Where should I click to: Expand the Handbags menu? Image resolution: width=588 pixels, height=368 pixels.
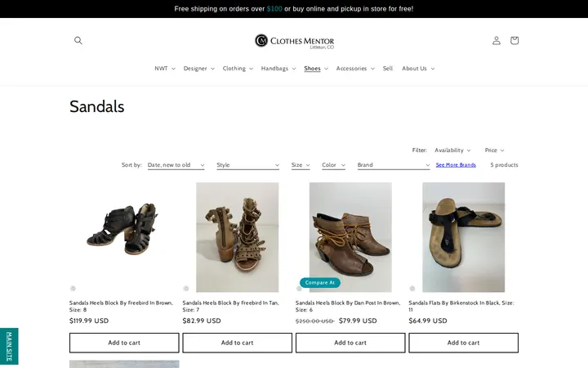(278, 69)
